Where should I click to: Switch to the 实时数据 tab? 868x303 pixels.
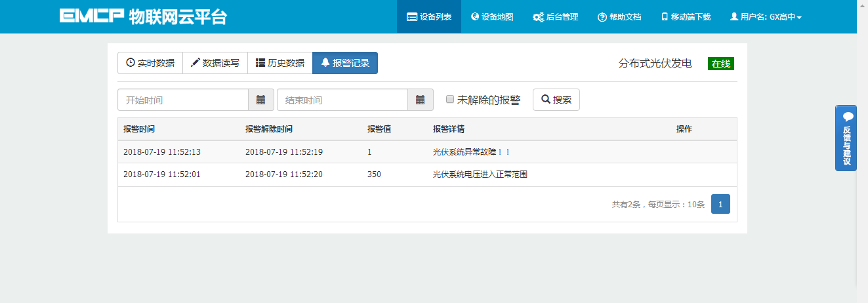coord(150,63)
